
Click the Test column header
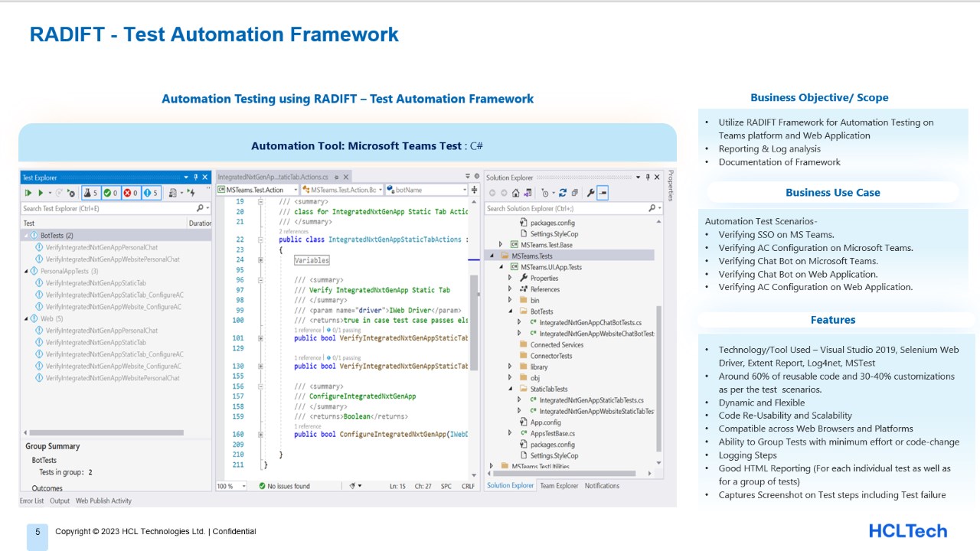click(x=29, y=223)
